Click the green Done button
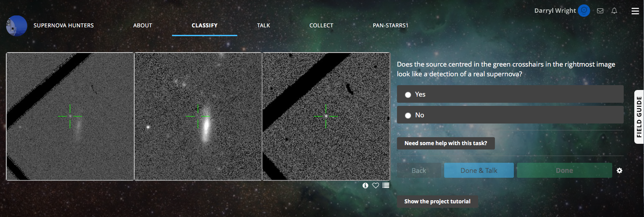Screen dimensions: 644x217 click(x=565, y=170)
